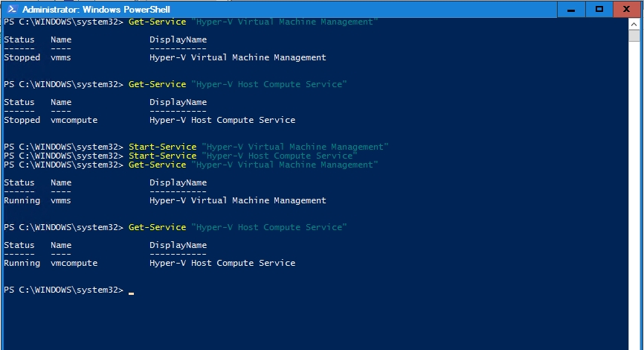This screenshot has height=350, width=644.
Task: Click the PowerShell icon in the title bar
Action: (11, 9)
